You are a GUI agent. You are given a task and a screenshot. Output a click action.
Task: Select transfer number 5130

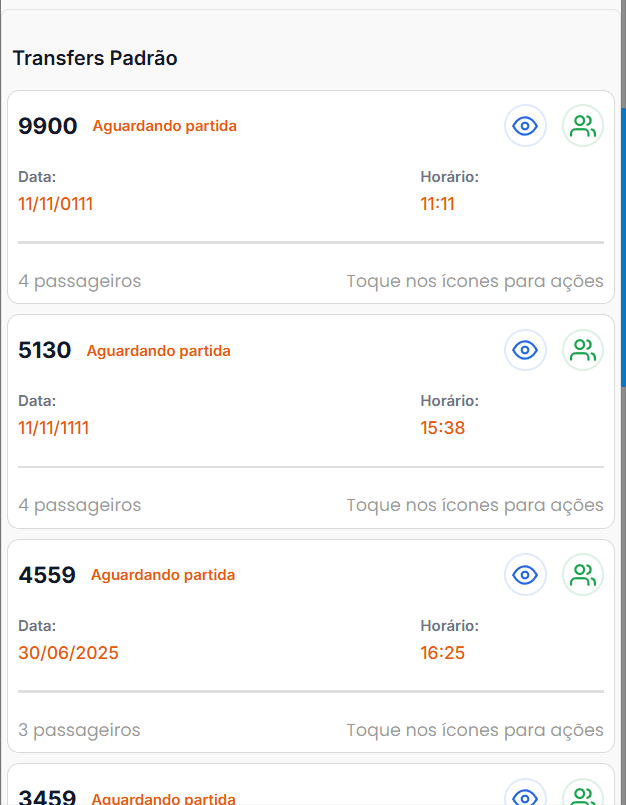45,350
